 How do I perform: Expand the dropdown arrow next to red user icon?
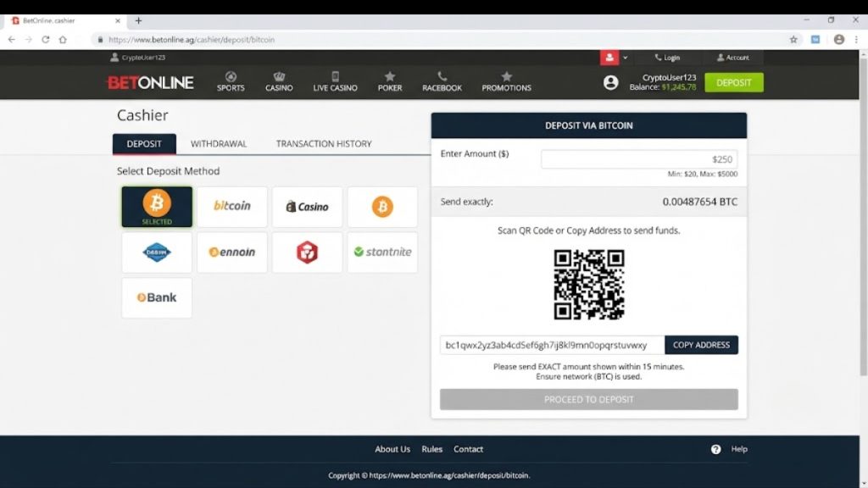tap(625, 58)
